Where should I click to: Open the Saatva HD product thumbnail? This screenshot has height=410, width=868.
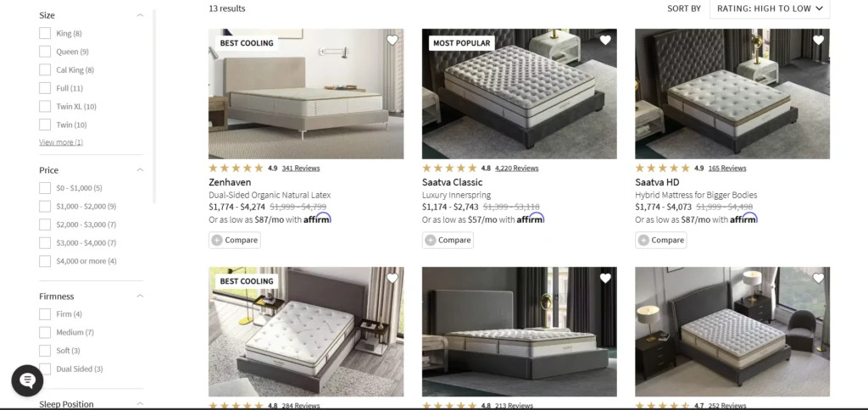(732, 94)
